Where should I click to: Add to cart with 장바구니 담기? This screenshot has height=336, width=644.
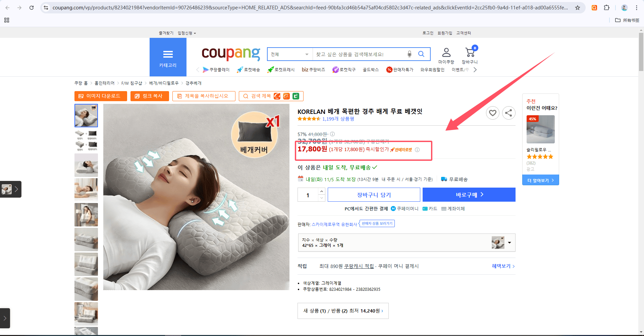[374, 195]
